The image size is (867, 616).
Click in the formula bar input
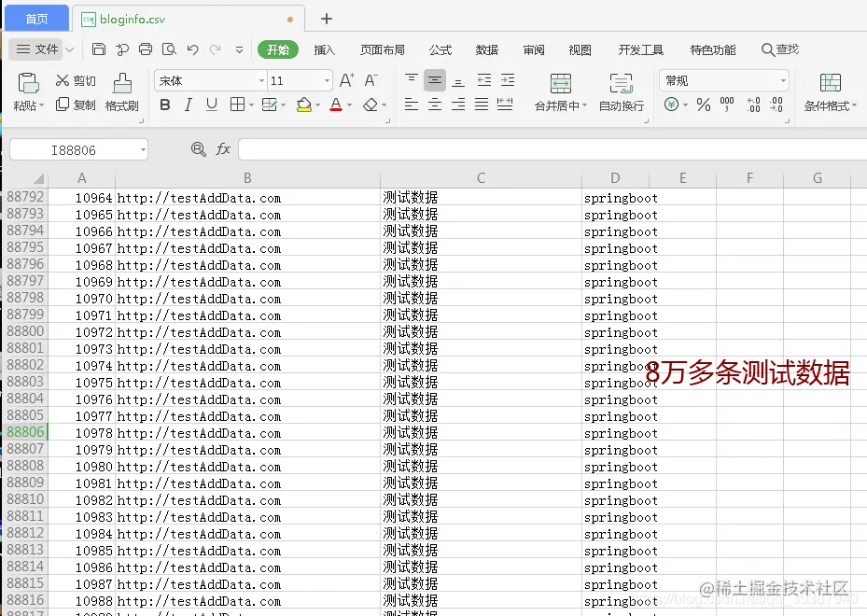tap(552, 149)
